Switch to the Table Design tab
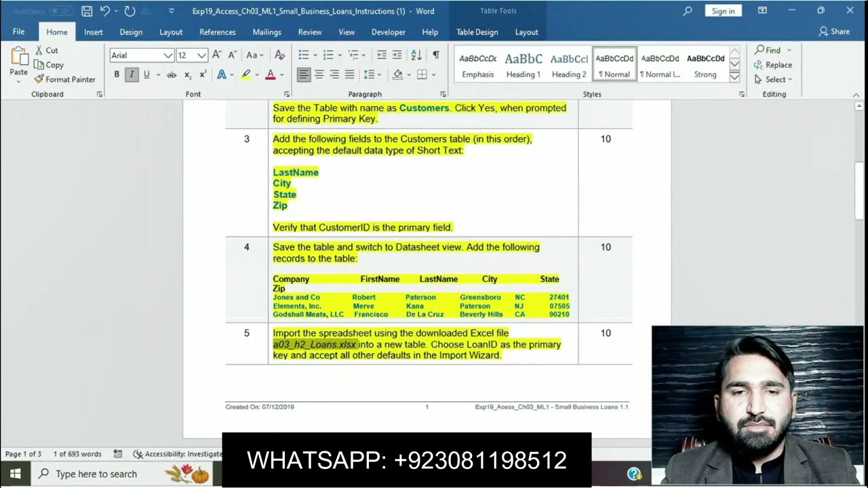 477,32
